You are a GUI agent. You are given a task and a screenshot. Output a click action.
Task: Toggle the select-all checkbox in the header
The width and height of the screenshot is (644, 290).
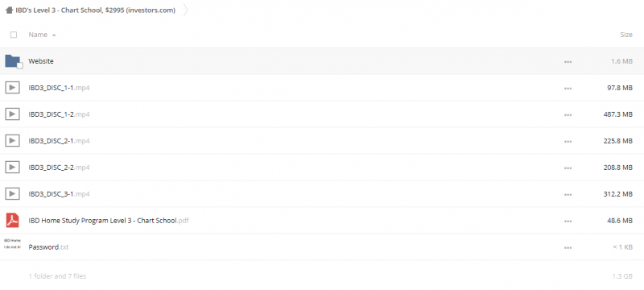point(14,35)
